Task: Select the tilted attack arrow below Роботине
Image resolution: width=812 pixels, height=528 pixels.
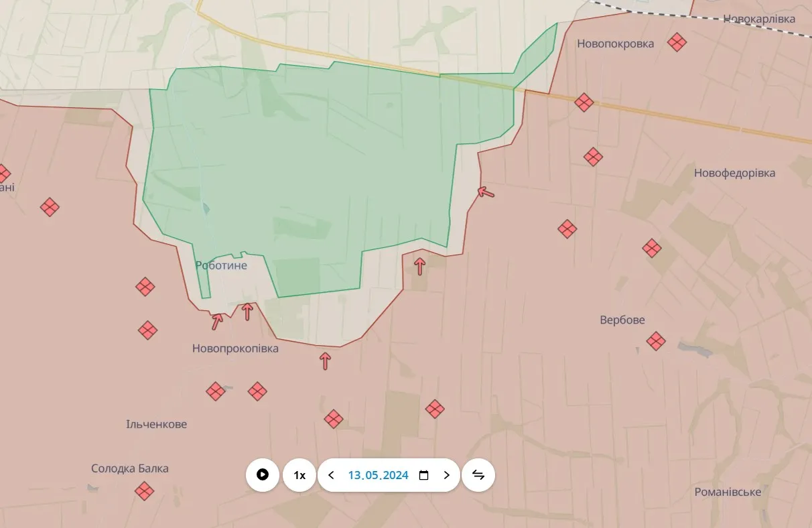Action: click(216, 322)
